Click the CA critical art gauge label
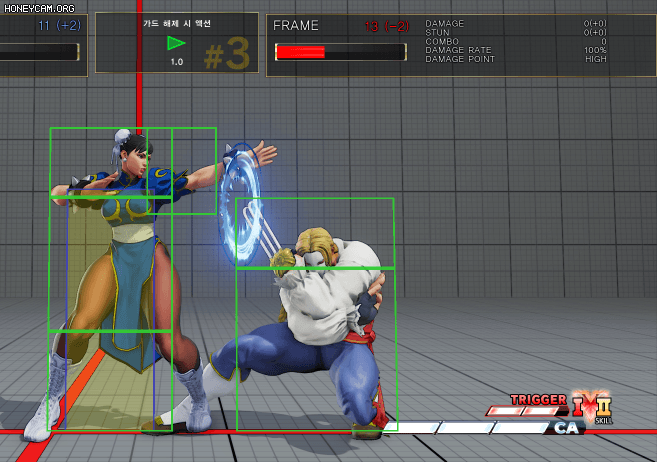The image size is (657, 462). [566, 428]
